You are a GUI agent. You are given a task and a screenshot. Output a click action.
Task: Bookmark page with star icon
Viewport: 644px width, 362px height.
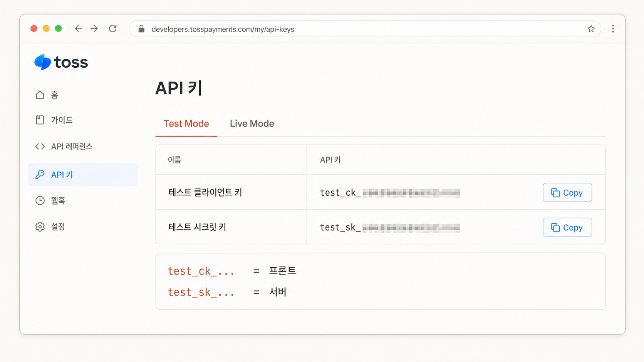point(591,29)
